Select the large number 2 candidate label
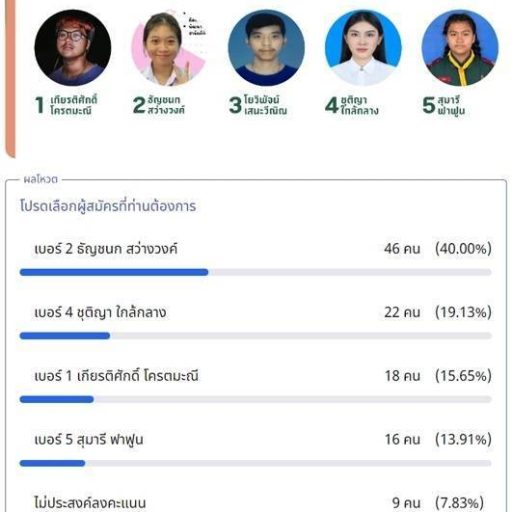This screenshot has height=512, width=512. tap(139, 105)
